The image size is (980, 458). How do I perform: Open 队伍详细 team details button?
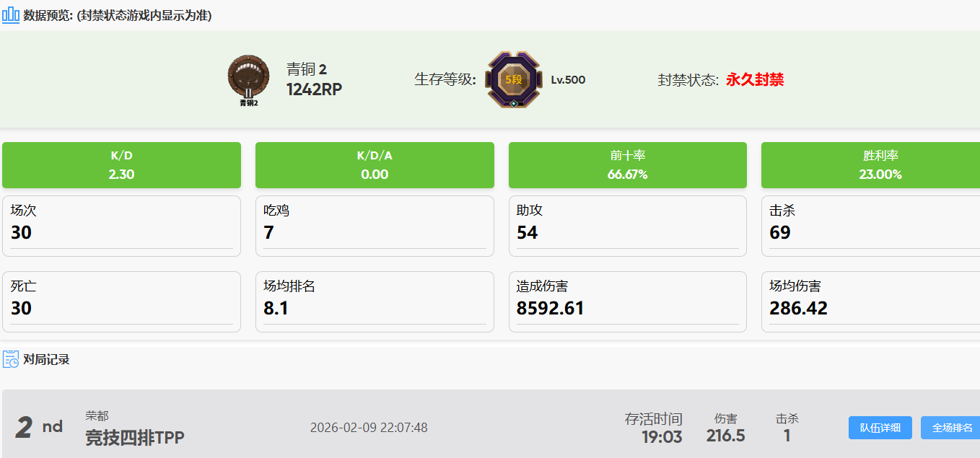pyautogui.click(x=880, y=428)
